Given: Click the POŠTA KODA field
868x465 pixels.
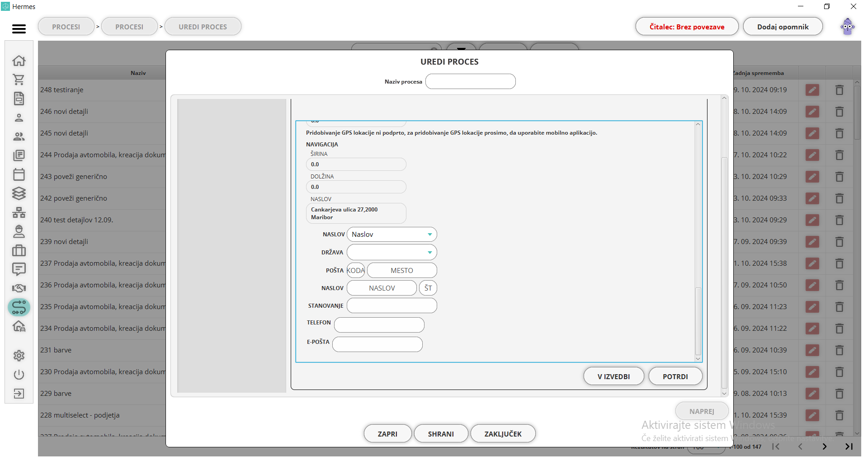Looking at the screenshot, I should (356, 271).
